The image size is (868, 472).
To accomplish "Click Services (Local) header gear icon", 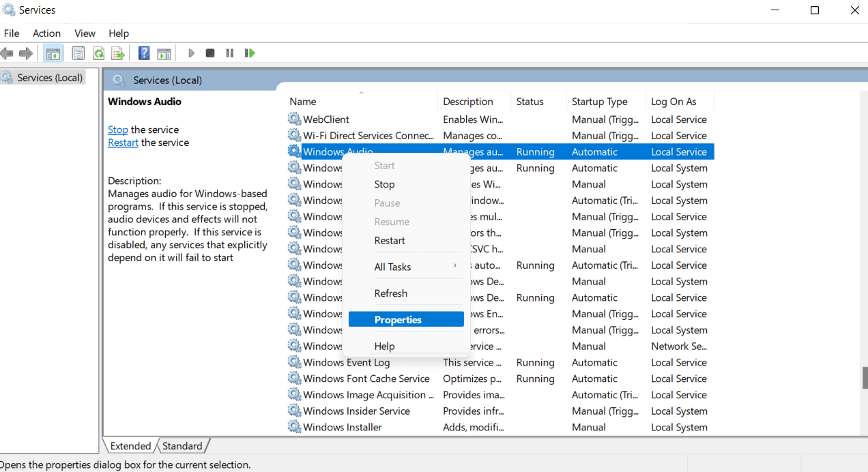I will click(119, 80).
